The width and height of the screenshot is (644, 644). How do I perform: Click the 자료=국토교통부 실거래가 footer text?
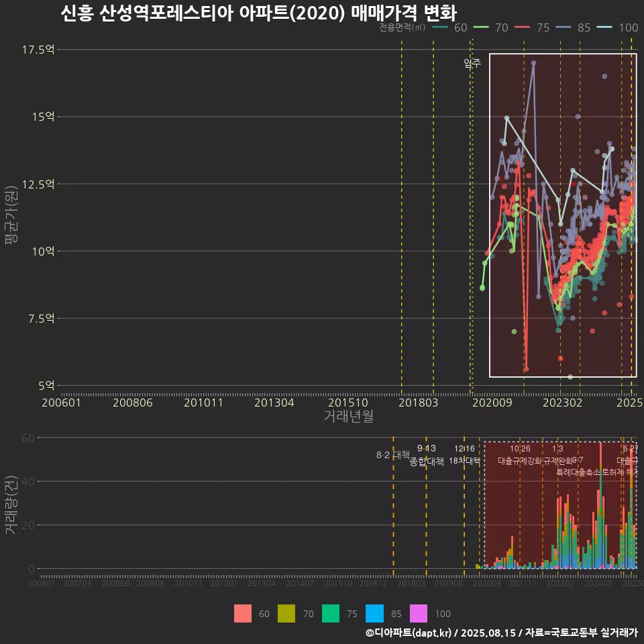tap(582, 633)
